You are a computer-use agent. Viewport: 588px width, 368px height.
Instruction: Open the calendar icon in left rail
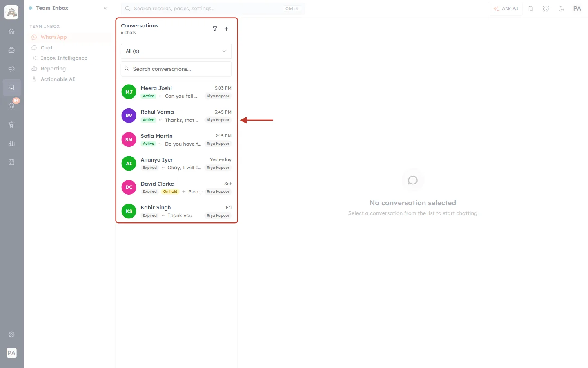(11, 162)
